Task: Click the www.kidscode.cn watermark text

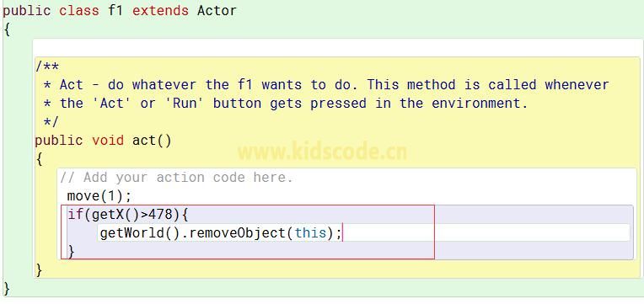Action: [322, 152]
